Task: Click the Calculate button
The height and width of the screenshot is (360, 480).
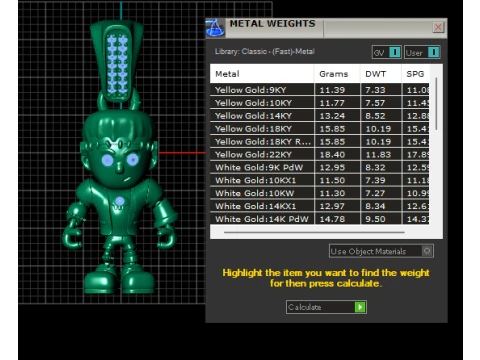Action: tap(326, 307)
